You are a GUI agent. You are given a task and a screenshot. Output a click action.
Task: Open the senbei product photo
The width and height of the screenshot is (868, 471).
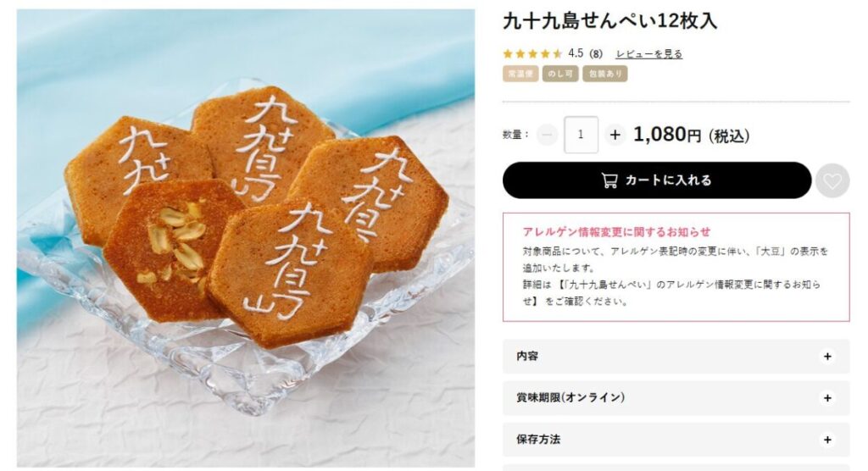point(245,238)
